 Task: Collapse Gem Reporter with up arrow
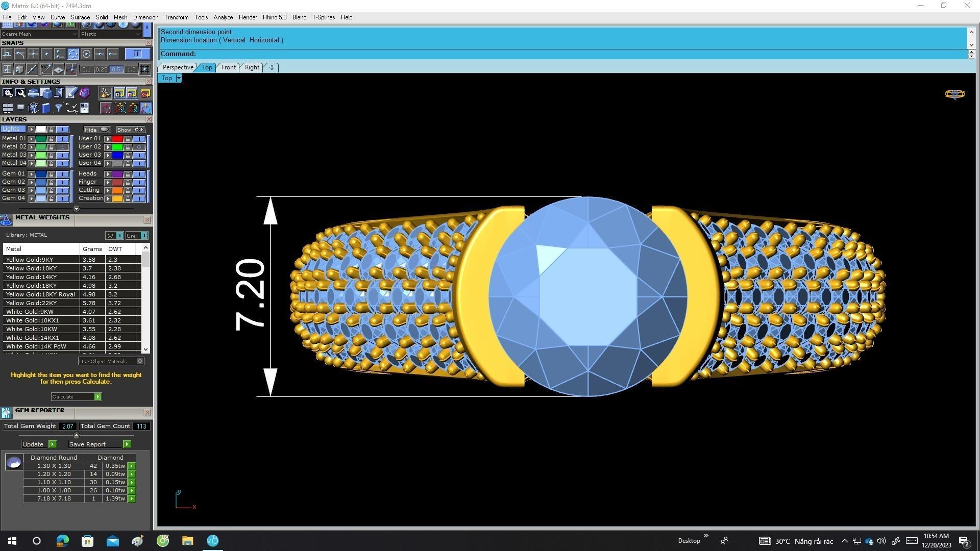click(77, 435)
